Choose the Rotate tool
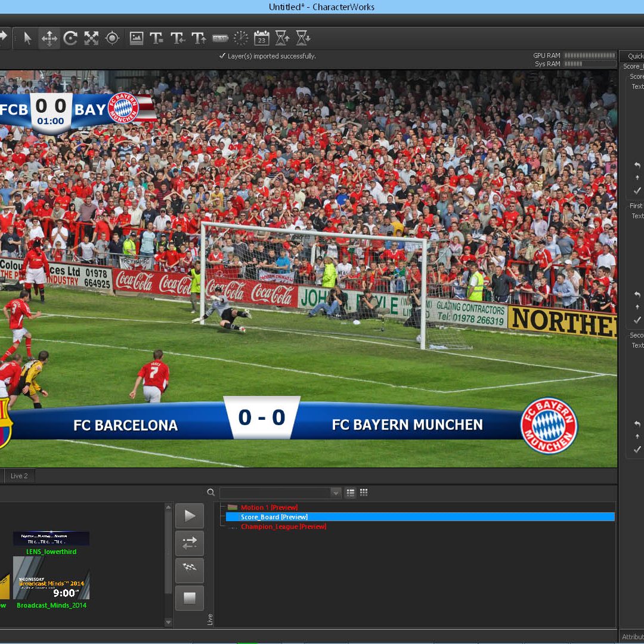644x644 pixels. (70, 38)
